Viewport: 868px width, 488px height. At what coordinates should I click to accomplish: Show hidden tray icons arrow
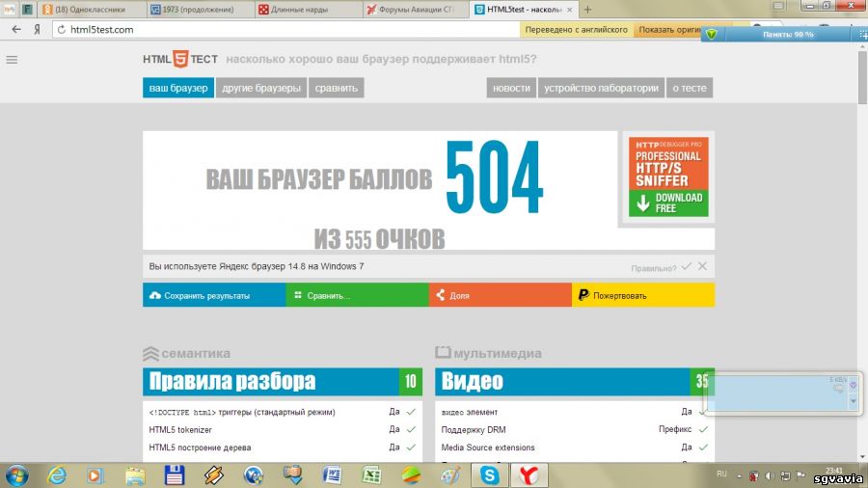(739, 475)
